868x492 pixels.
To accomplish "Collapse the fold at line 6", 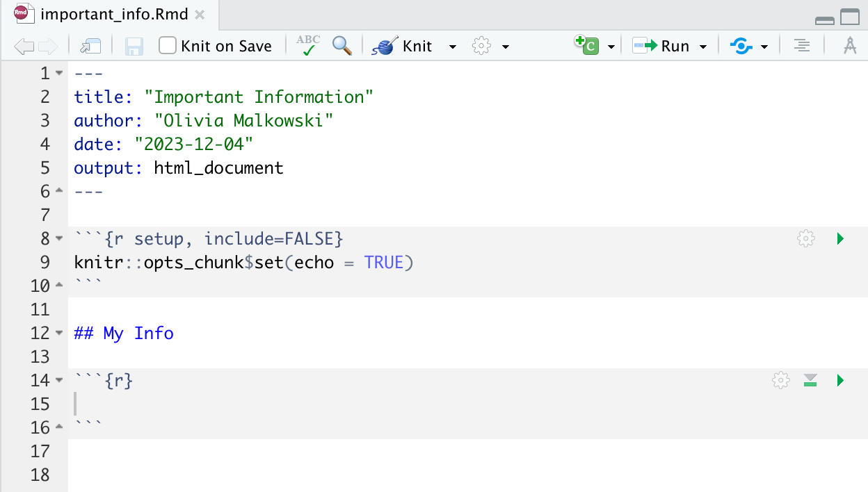I will click(x=58, y=191).
